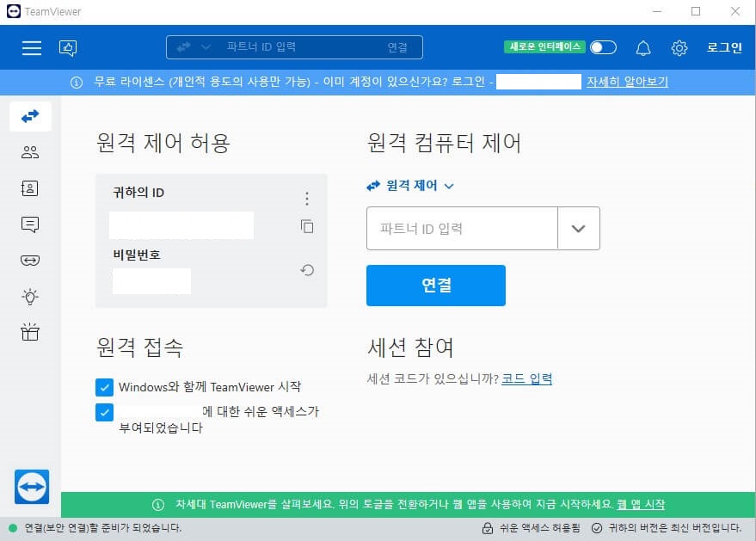Viewport: 756px width, 541px height.
Task: Open the Computers & Contacts sidebar icon
Action: (x=30, y=188)
